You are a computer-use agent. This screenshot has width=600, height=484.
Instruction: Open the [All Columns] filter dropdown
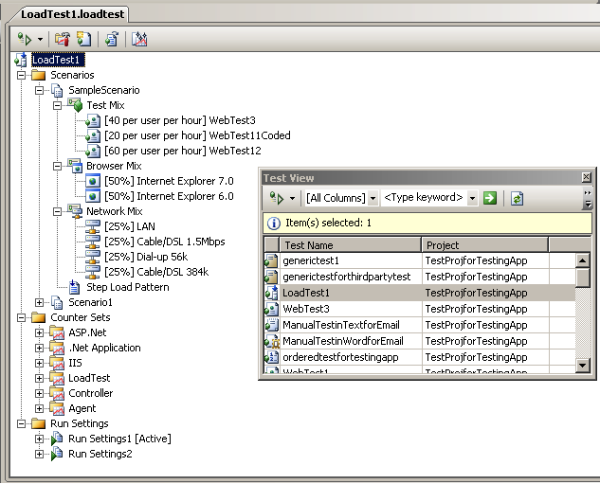tap(373, 198)
